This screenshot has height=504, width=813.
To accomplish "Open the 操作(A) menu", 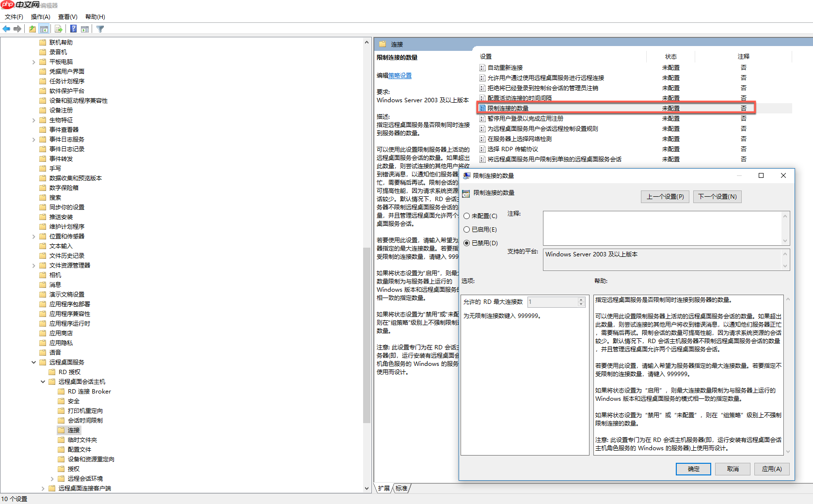I will pyautogui.click(x=41, y=17).
